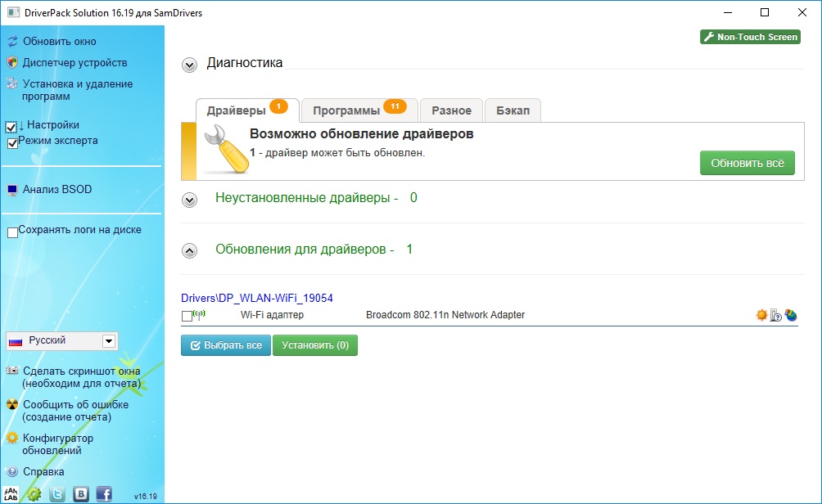Open the VK social network icon

pos(81,493)
